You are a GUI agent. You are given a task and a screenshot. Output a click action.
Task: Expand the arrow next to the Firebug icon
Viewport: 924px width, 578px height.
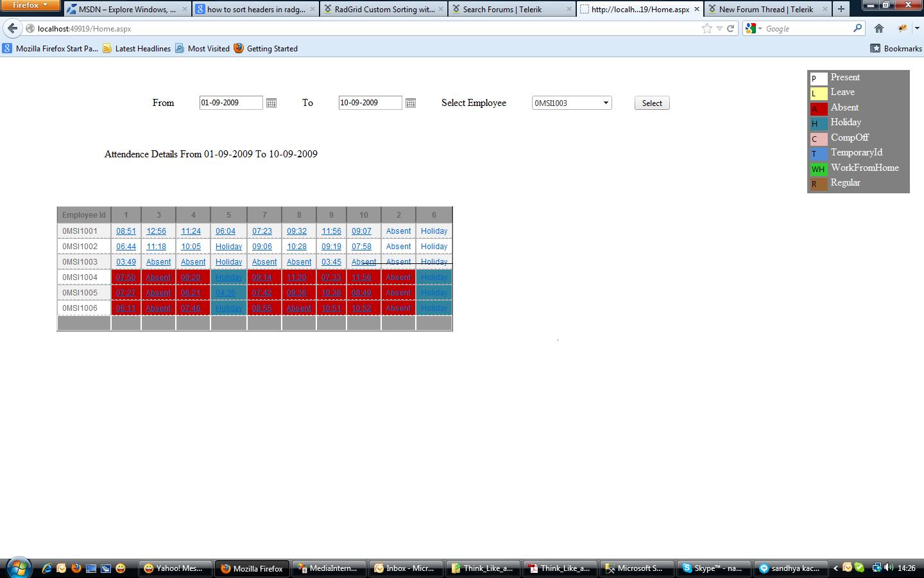click(916, 28)
